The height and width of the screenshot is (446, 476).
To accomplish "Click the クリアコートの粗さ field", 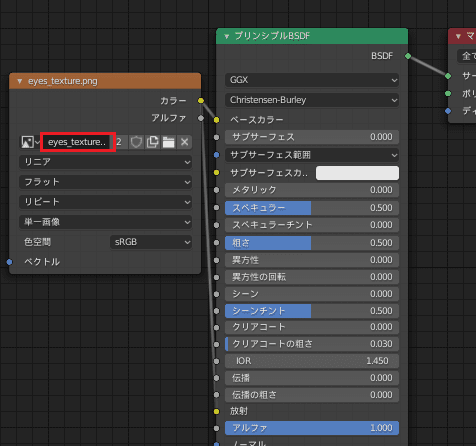I will tap(312, 344).
